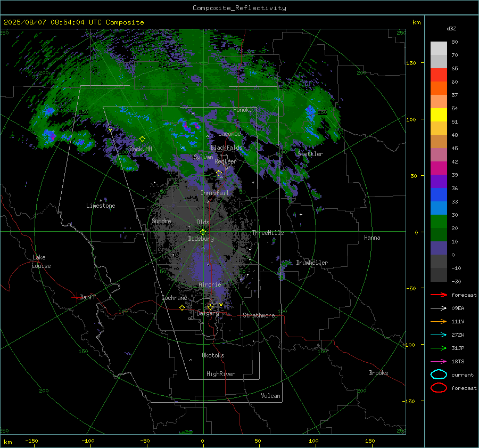Click the white 09EA arrow icon
The height and width of the screenshot is (448, 479).
(x=439, y=308)
